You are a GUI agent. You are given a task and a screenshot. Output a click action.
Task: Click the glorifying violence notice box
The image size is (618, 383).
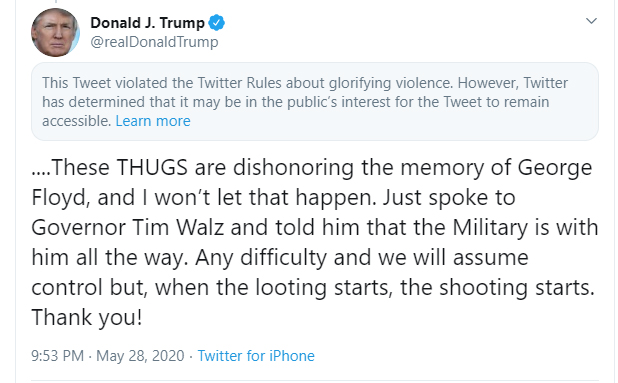click(315, 101)
